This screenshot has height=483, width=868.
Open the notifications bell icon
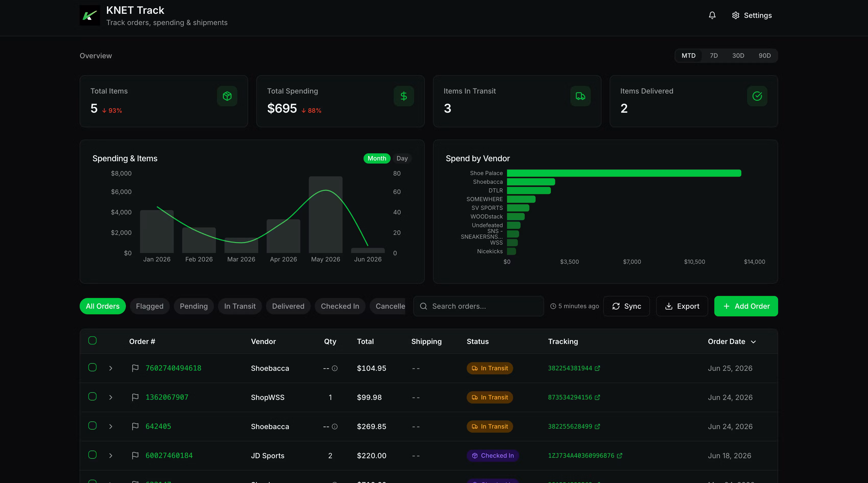pyautogui.click(x=712, y=16)
